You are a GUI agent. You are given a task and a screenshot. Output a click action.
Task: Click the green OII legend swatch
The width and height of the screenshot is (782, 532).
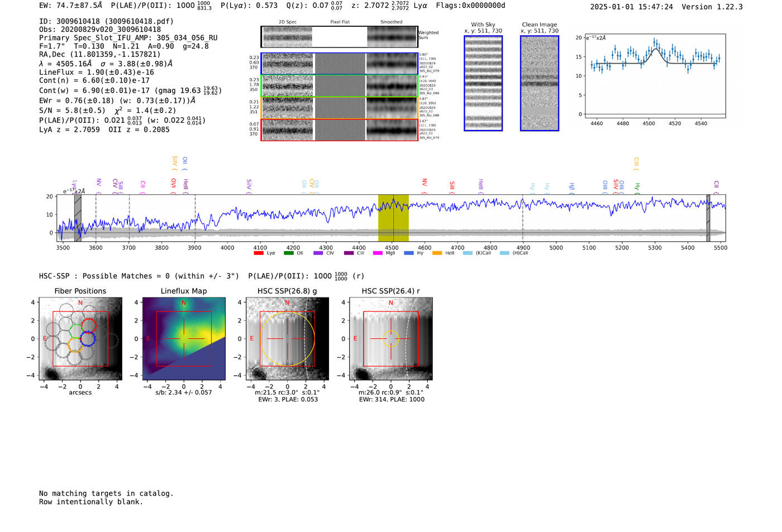pos(288,253)
